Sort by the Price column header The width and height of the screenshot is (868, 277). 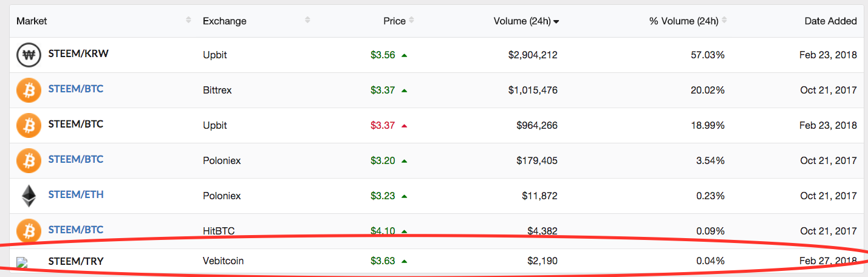(x=394, y=21)
